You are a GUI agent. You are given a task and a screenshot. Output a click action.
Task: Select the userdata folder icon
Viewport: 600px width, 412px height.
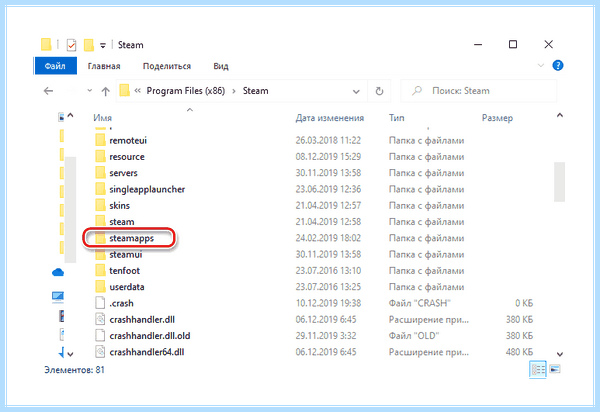pos(100,287)
